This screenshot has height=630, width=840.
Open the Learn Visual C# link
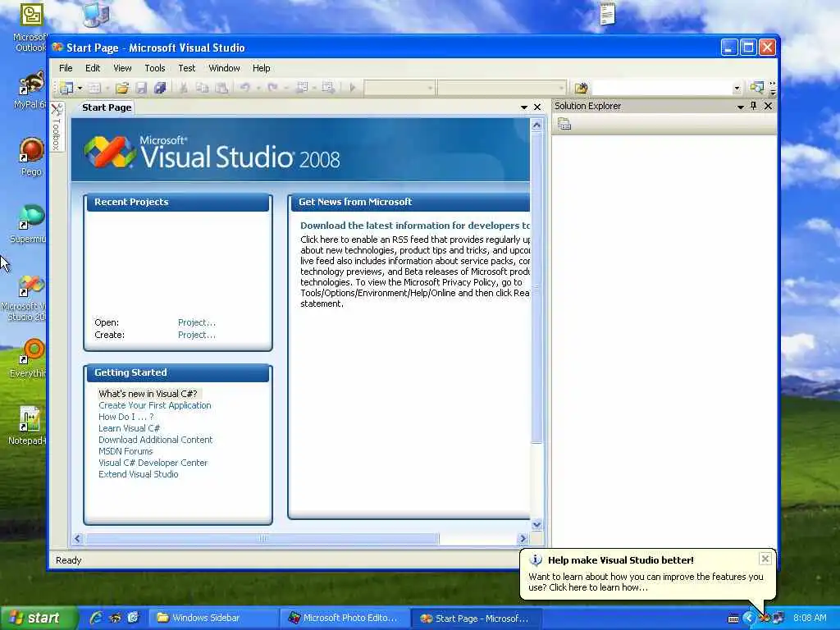tap(129, 428)
